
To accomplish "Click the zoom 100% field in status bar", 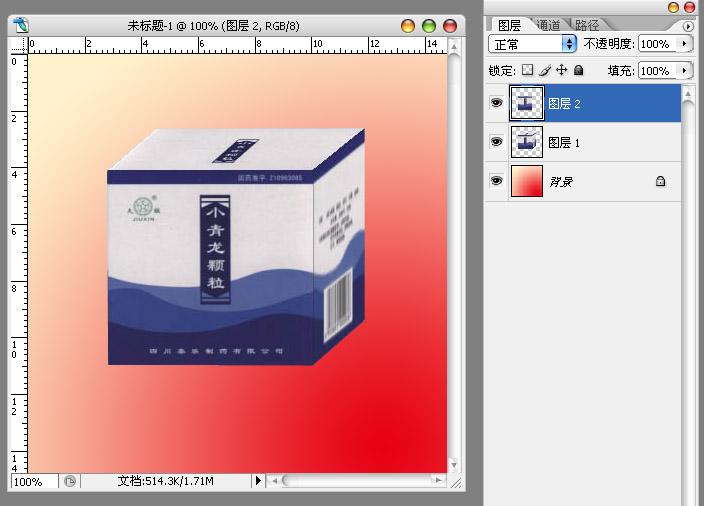I will point(35,481).
